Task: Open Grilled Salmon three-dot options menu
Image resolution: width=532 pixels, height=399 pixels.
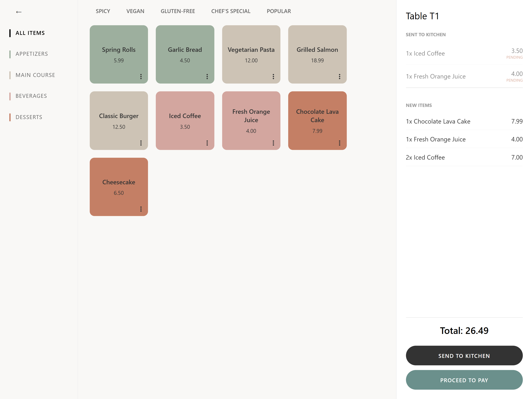Action: (x=339, y=77)
